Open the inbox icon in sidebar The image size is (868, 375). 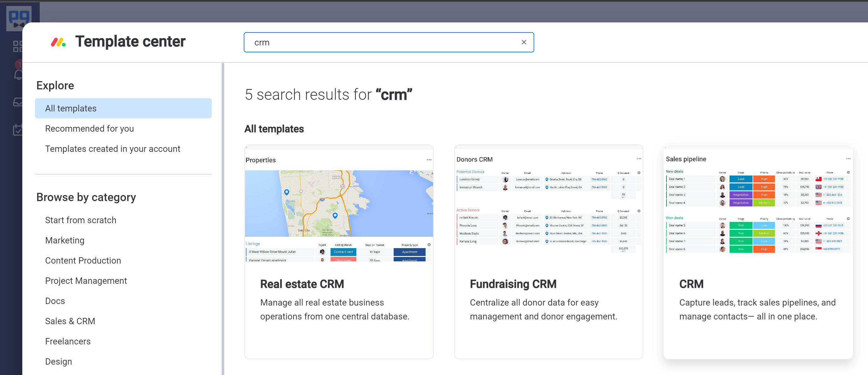click(x=18, y=102)
